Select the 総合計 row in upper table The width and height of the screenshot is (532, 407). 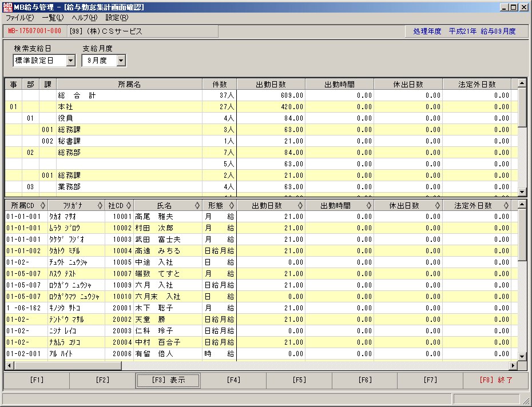261,95
